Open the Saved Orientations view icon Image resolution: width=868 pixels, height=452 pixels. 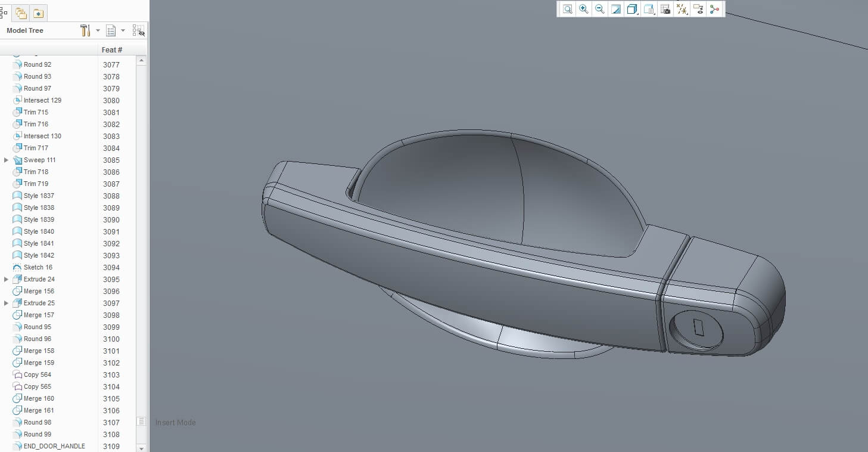(649, 9)
